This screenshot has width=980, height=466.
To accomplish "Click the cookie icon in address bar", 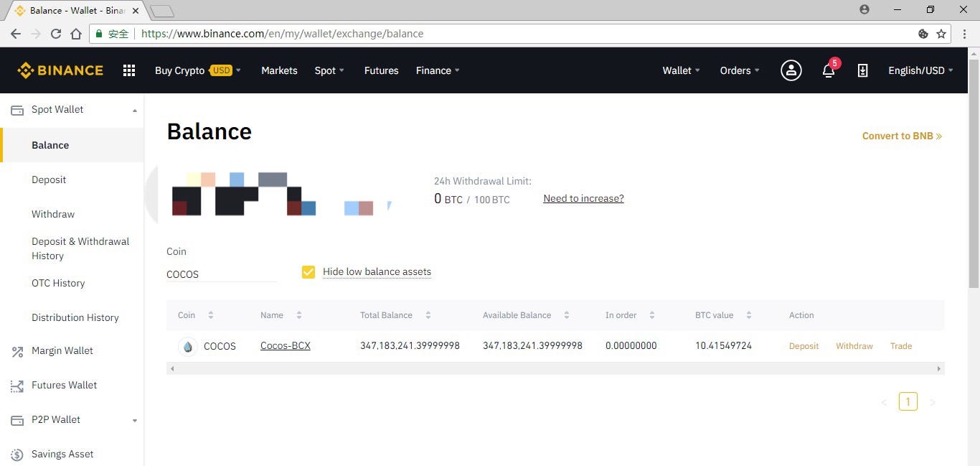I will [x=924, y=34].
